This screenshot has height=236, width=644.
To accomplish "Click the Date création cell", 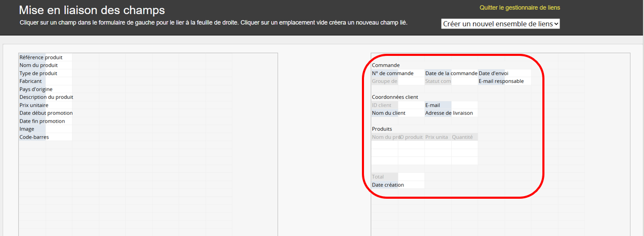I will tap(388, 185).
